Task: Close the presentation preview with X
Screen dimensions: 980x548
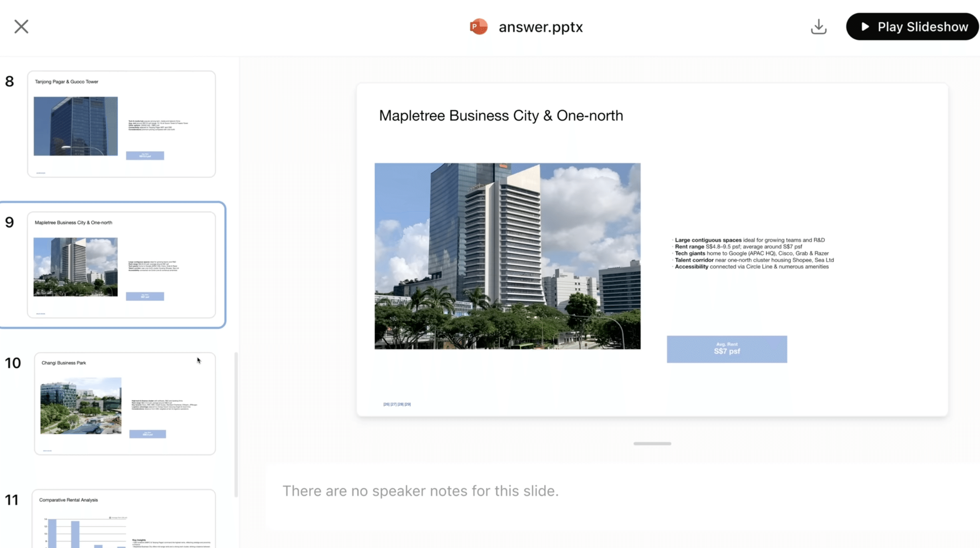Action: pyautogui.click(x=21, y=26)
